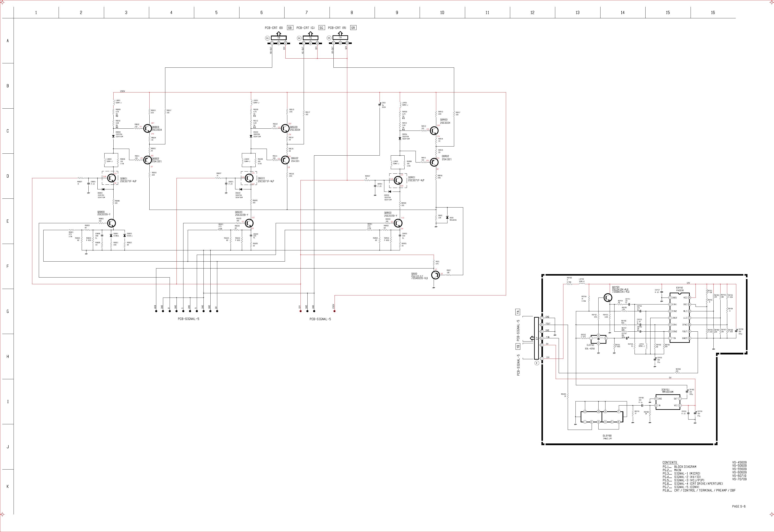The image size is (774, 532).
Task: Click the VS-70709 model number
Action: [739, 479]
